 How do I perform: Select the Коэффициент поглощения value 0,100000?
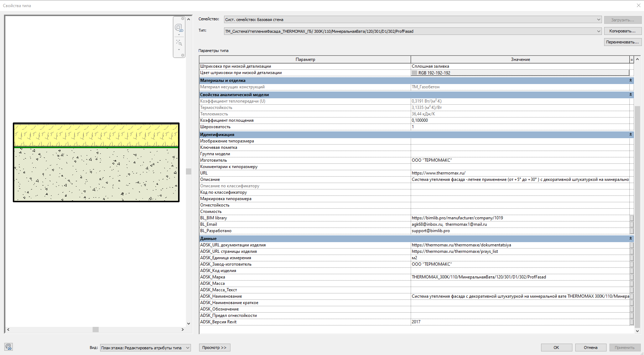click(x=420, y=120)
